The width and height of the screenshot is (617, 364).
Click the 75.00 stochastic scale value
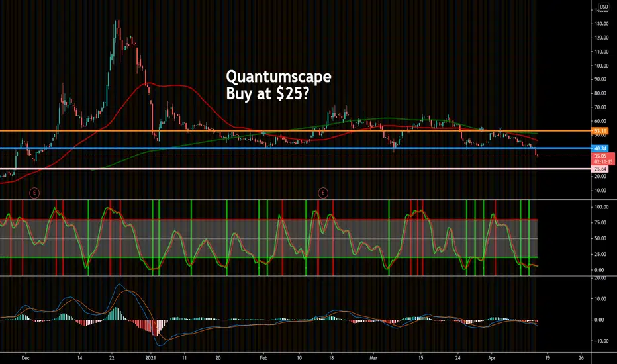click(599, 223)
